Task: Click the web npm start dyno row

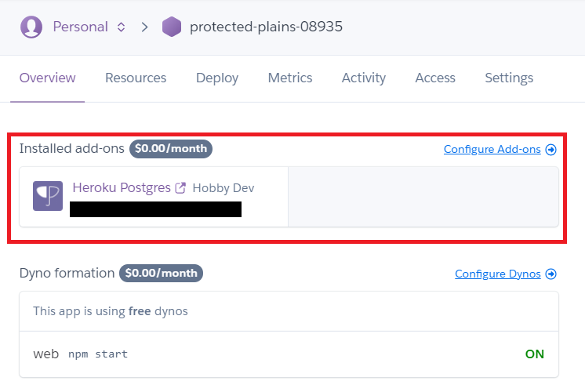Action: 289,354
